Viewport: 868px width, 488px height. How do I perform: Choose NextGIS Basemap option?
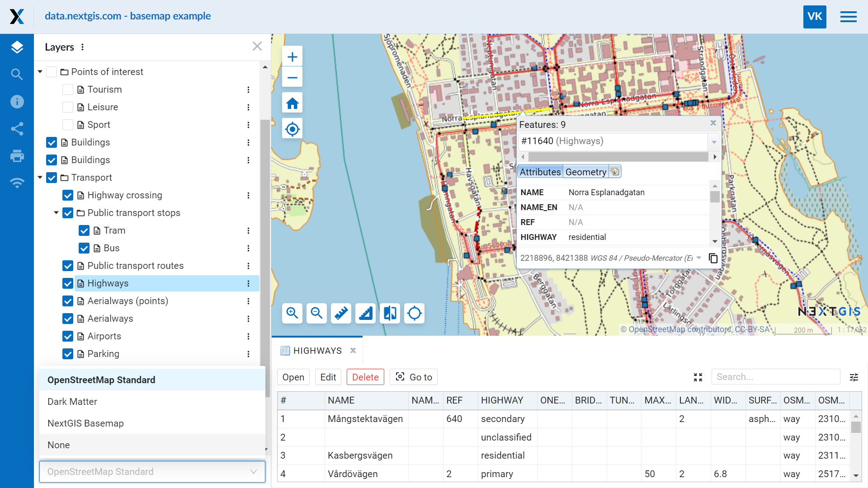coord(152,423)
